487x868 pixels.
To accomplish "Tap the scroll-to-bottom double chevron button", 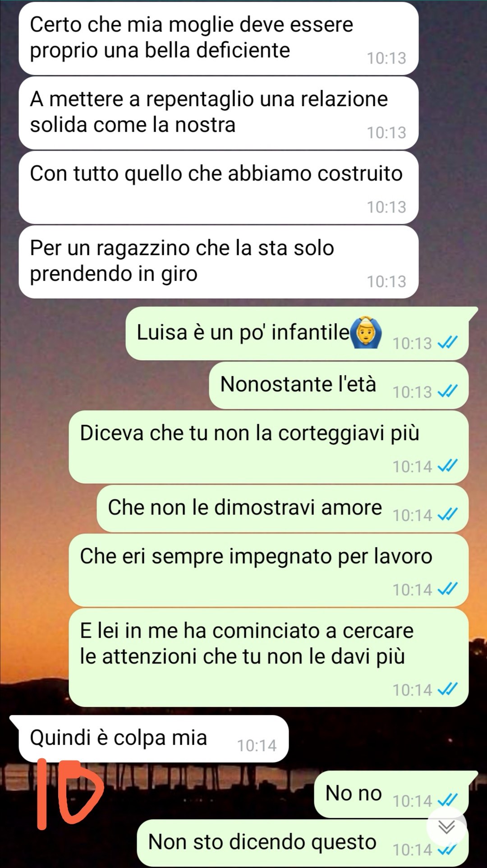I will [446, 827].
